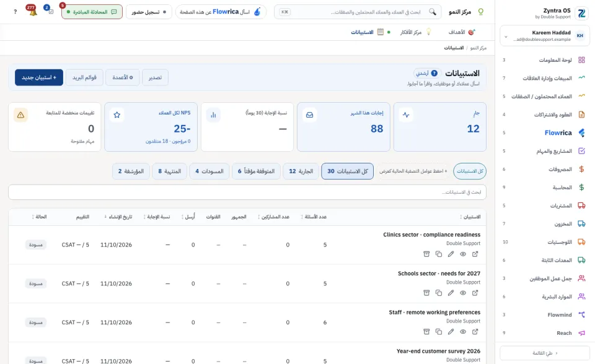Archive the Clinics sector survey
The image size is (595, 364).
(x=426, y=254)
